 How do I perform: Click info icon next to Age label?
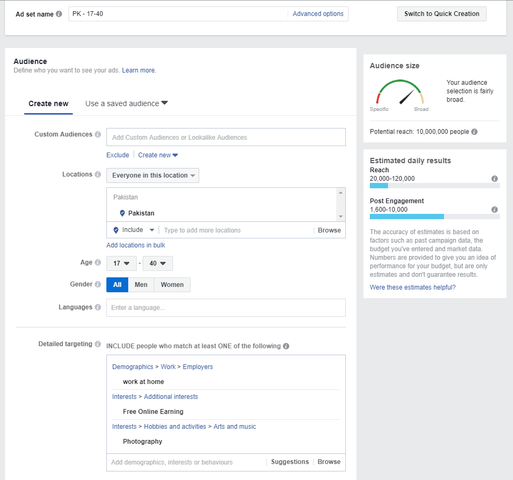click(x=98, y=262)
